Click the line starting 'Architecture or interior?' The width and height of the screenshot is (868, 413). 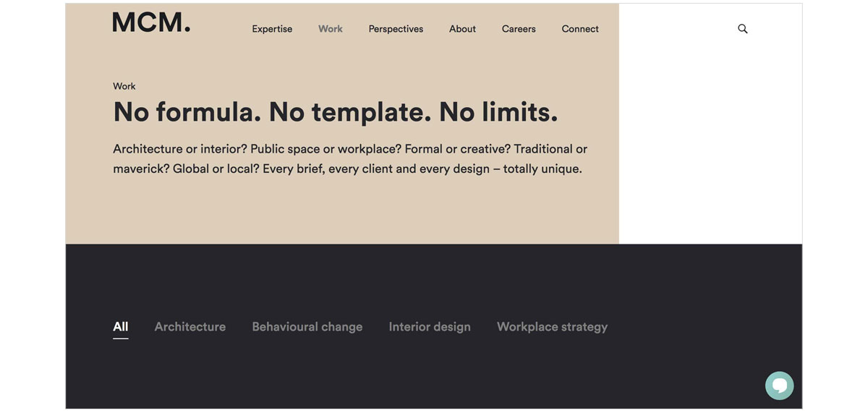coord(350,149)
